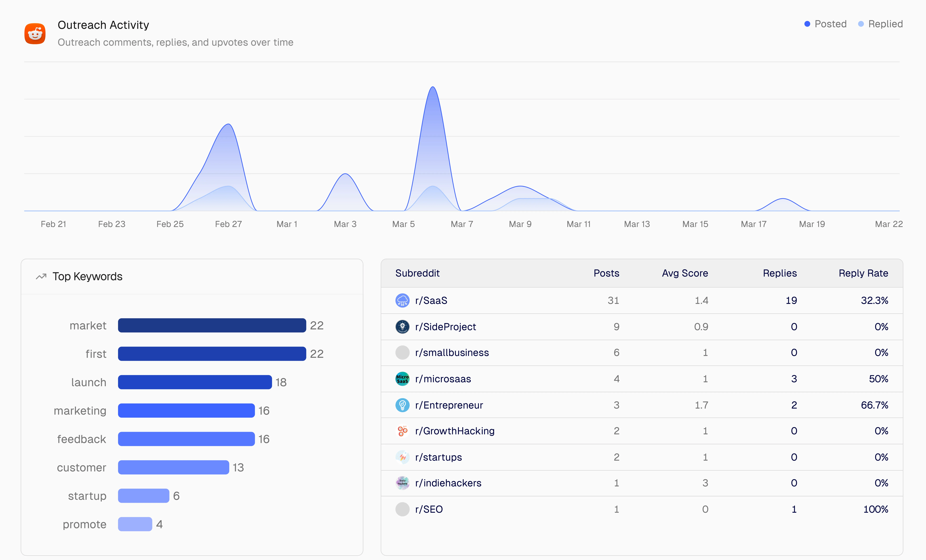Click the 'market' keyword bar
Viewport: 926px width, 560px height.
(x=212, y=325)
